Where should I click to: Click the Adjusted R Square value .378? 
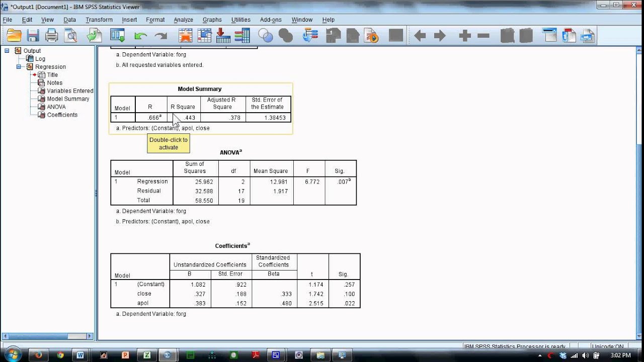(x=235, y=118)
